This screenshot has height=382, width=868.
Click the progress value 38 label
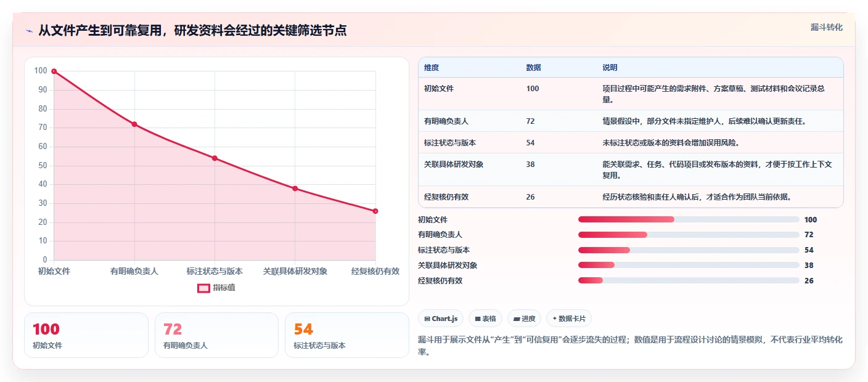[x=809, y=266]
